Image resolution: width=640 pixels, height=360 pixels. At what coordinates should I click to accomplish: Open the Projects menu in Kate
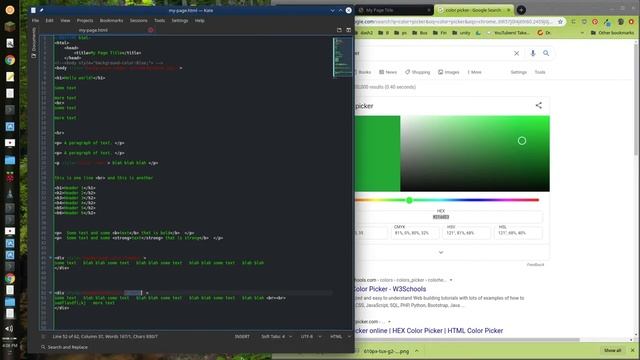(x=85, y=20)
